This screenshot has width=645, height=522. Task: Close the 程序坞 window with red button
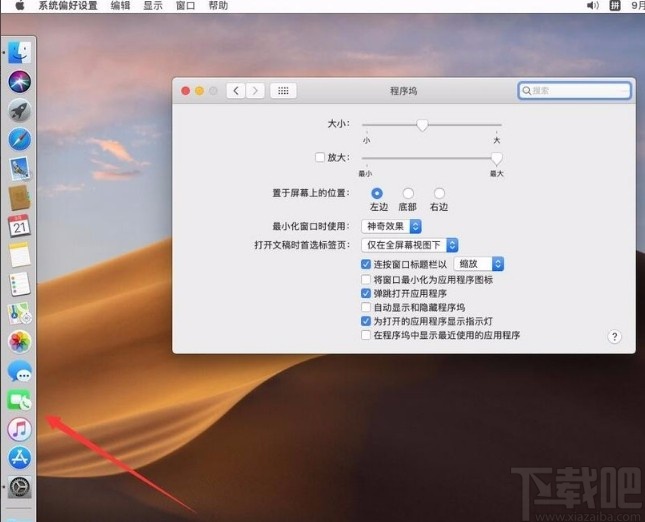click(186, 90)
